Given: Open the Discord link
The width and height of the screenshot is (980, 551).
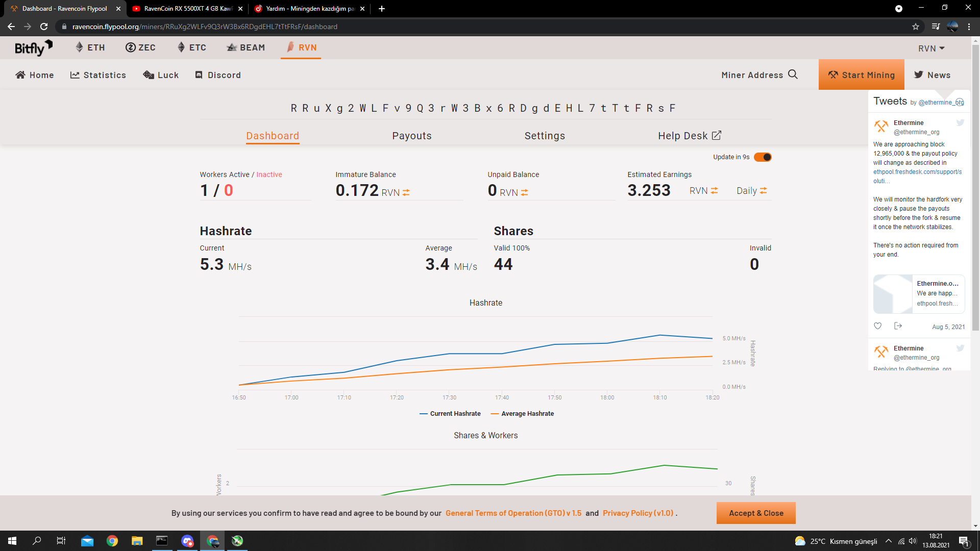Looking at the screenshot, I should click(218, 75).
